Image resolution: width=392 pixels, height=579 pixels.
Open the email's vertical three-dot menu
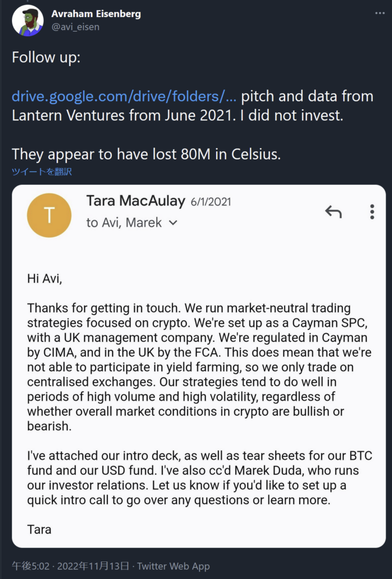tap(372, 212)
